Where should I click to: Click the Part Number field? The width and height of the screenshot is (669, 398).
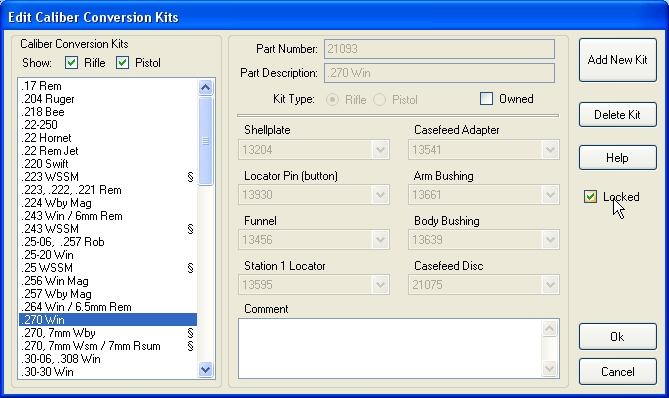[x=439, y=49]
